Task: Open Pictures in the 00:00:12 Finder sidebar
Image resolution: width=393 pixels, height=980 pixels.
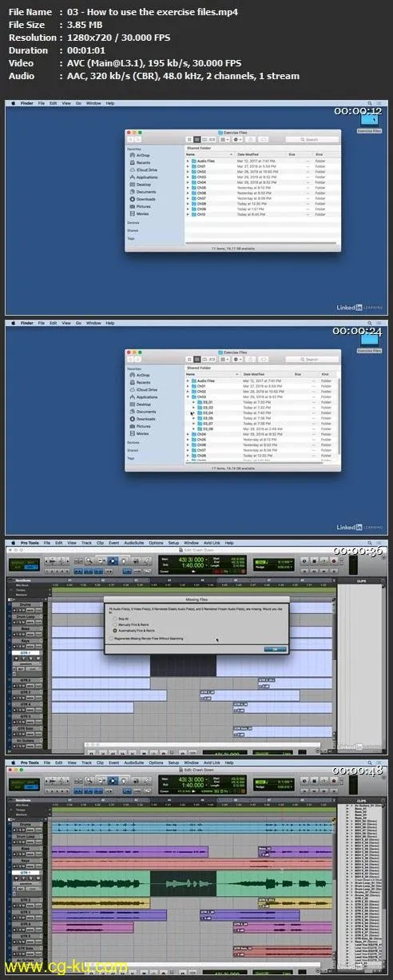Action: pos(141,206)
